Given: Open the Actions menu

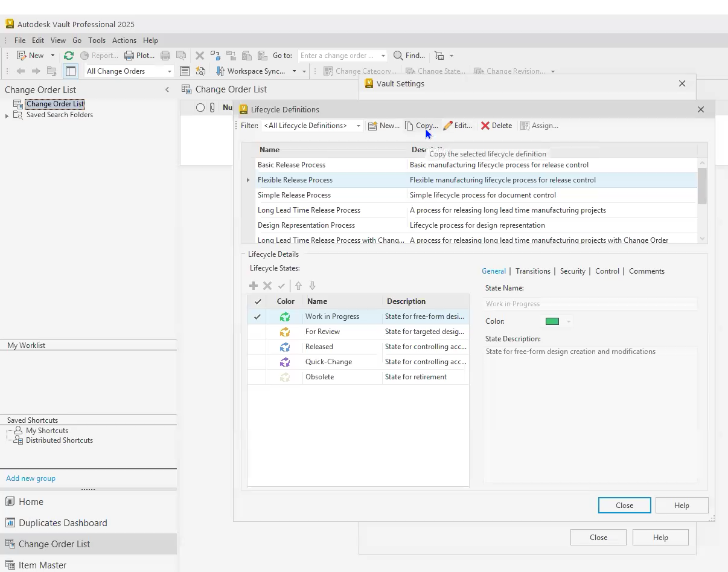Looking at the screenshot, I should pos(124,40).
